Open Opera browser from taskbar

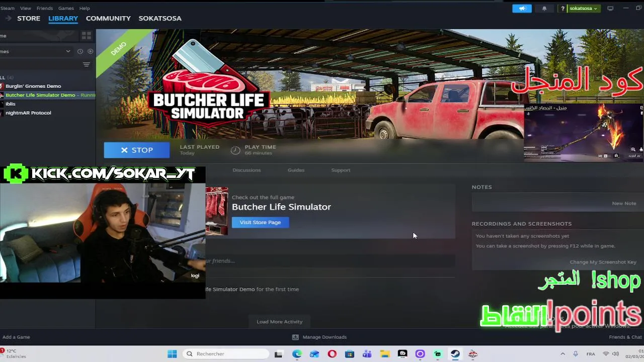pyautogui.click(x=332, y=354)
